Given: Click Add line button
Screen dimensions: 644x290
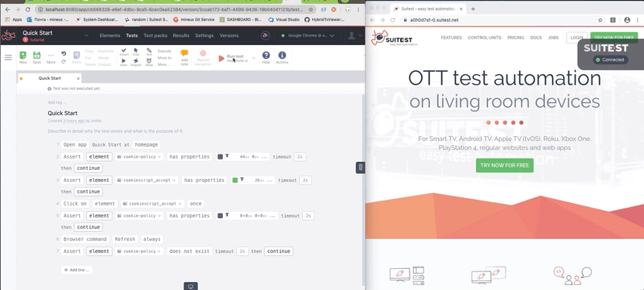Looking at the screenshot, I should [x=76, y=270].
